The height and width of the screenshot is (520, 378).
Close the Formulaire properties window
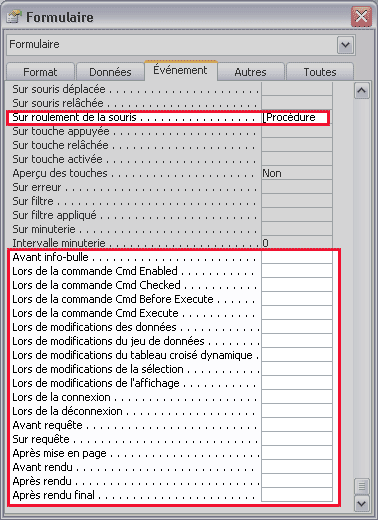(x=361, y=16)
